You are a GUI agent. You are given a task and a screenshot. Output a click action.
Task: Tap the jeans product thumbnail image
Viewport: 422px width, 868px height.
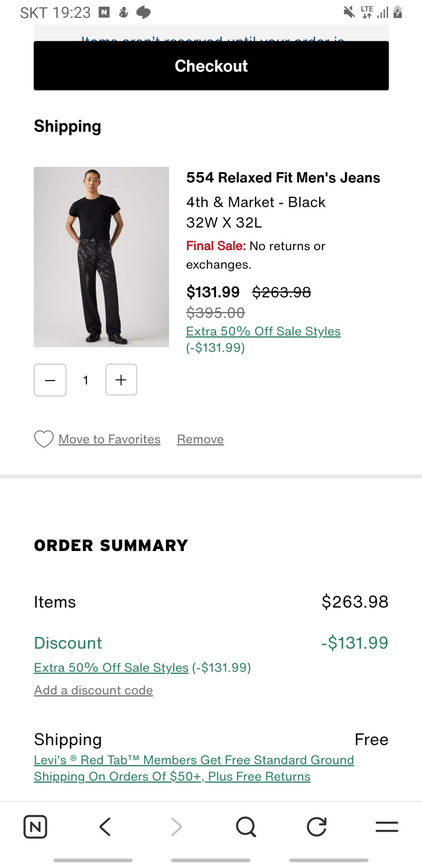click(x=101, y=257)
